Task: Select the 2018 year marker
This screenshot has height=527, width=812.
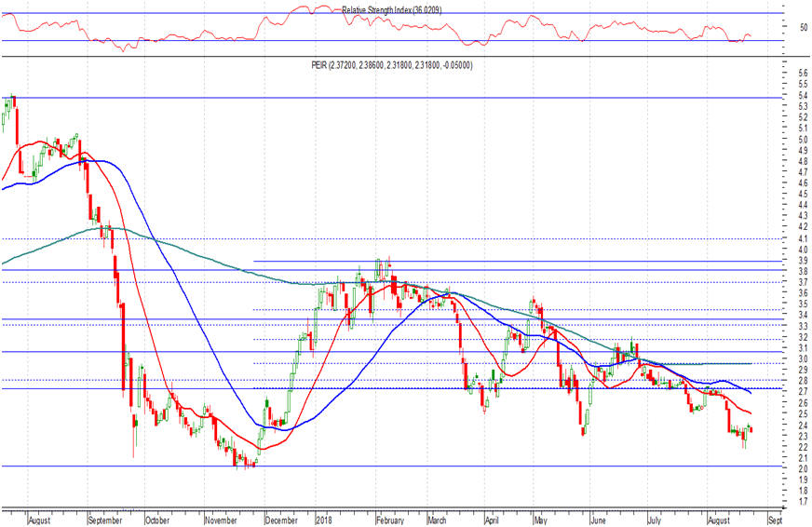Action: [x=324, y=520]
